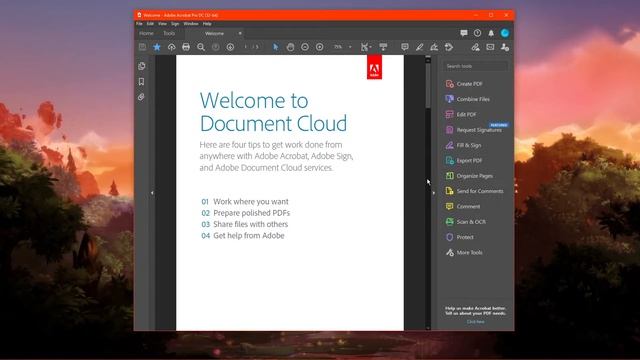Viewport: 640px width, 360px height.
Task: Follow the Click here feedback link
Action: pyautogui.click(x=476, y=322)
